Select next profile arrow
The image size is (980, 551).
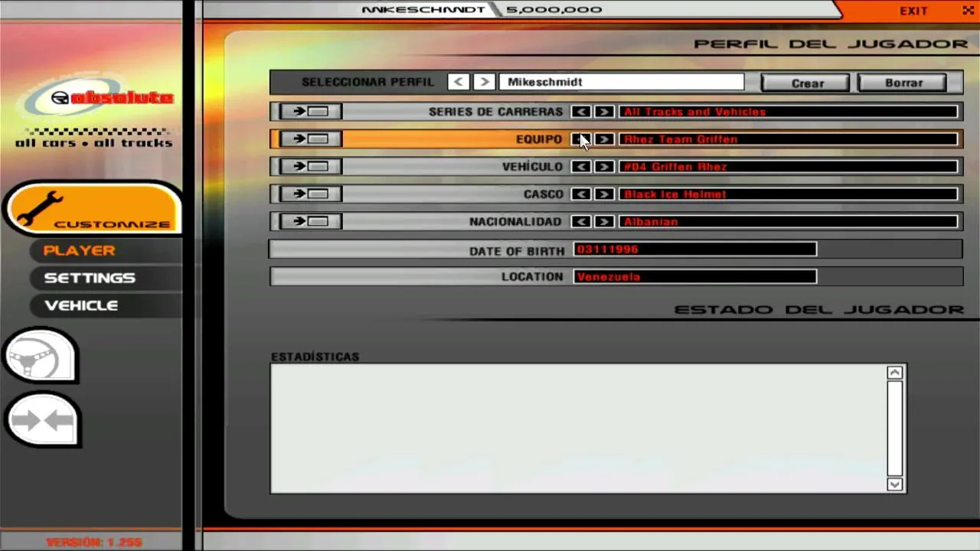(x=484, y=82)
